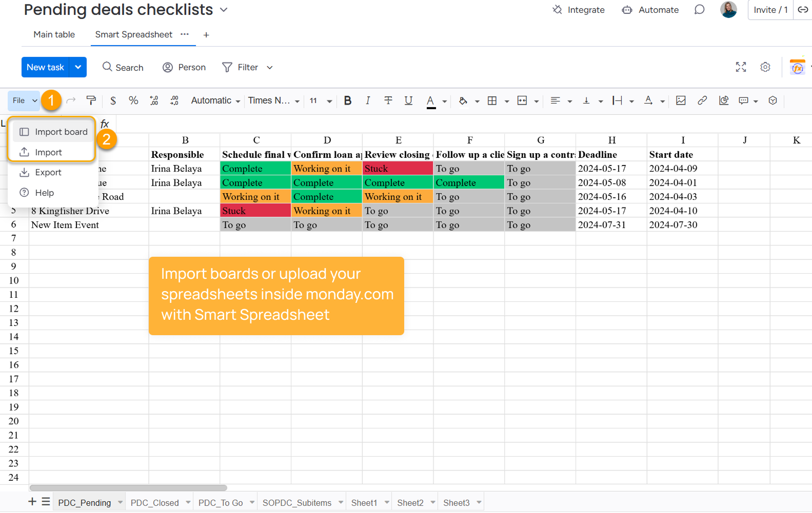The height and width of the screenshot is (513, 812).
Task: Increase decimal places icon
Action: (174, 100)
